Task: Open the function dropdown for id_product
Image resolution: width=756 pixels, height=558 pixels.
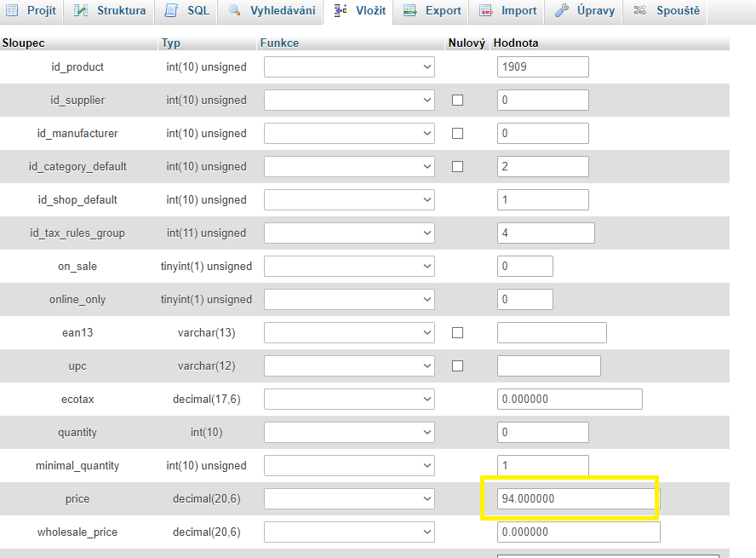Action: (x=349, y=66)
